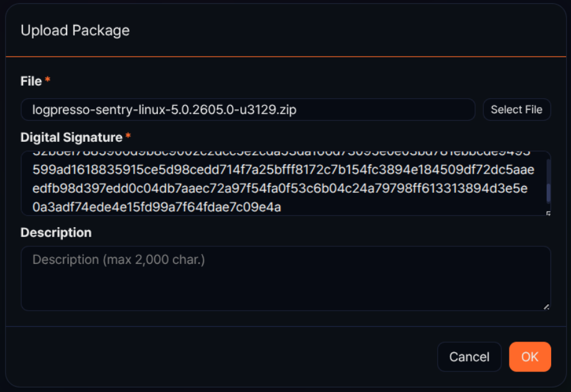Focus the empty Description text area
This screenshot has width=571, height=392.
(x=285, y=278)
